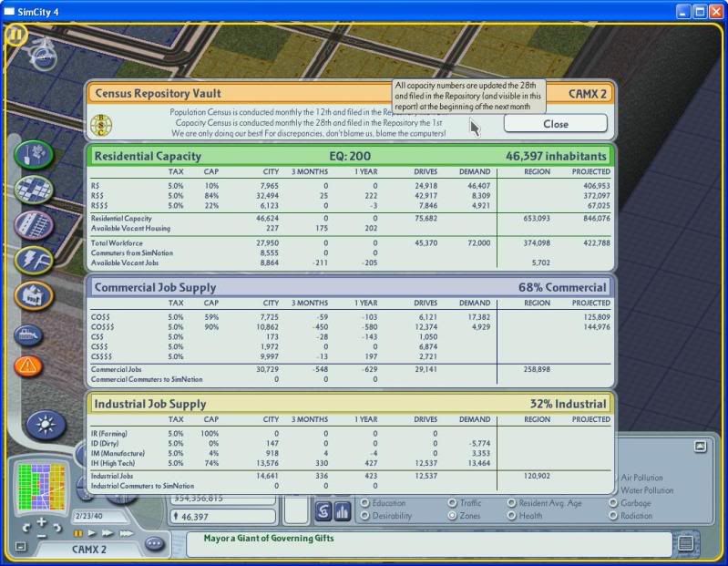Open the Transportation tools menu

[34, 225]
